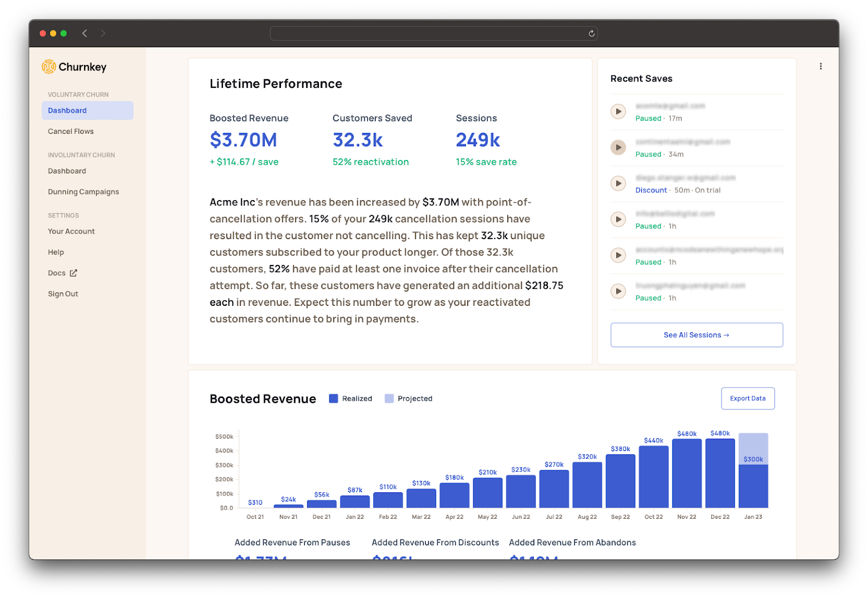Image resolution: width=868 pixels, height=598 pixels.
Task: Click the browser reload icon
Action: 591,34
